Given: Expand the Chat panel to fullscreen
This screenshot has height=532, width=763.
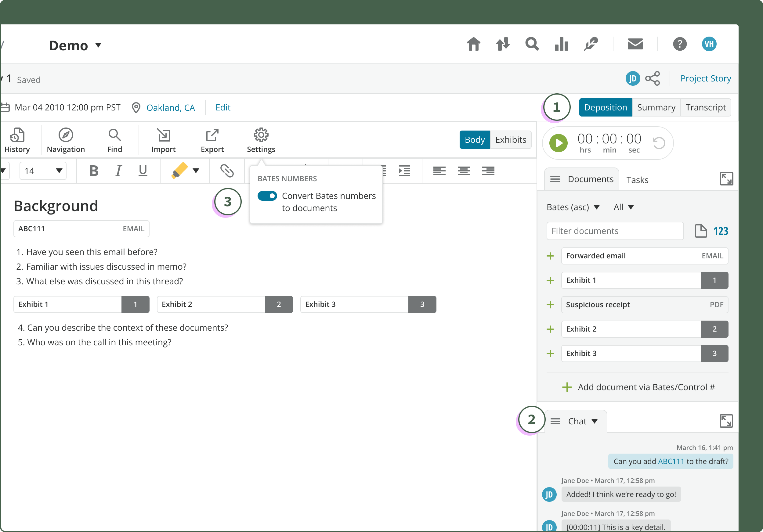Looking at the screenshot, I should [x=726, y=421].
